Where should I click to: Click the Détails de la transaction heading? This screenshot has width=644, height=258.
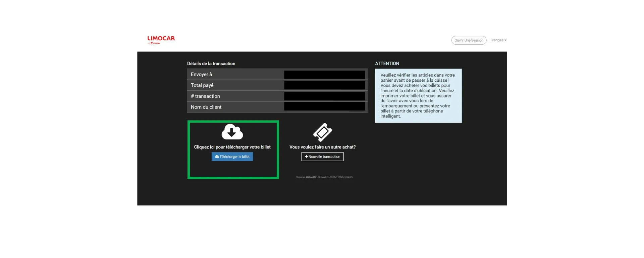click(x=211, y=63)
